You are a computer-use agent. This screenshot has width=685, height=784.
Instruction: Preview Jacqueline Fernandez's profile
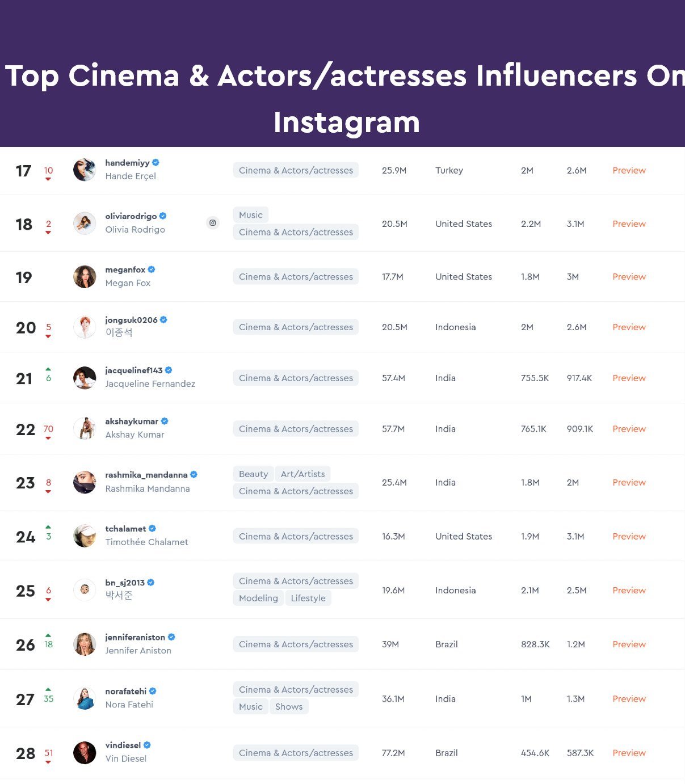click(x=629, y=378)
